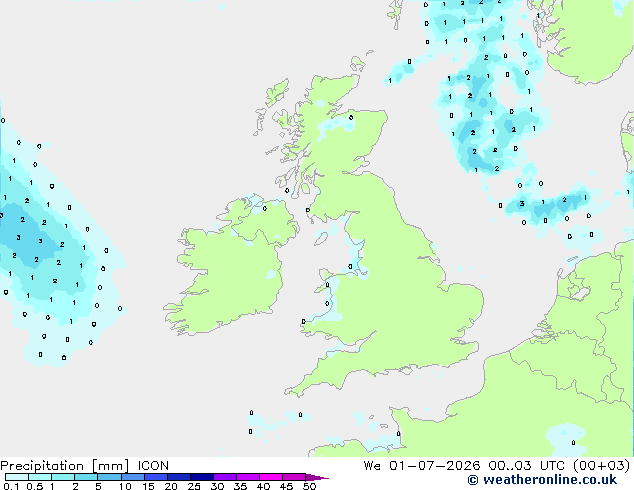634x490 pixels.
Task: Click the 'We 01-07-2026' date text
Action: click(422, 466)
